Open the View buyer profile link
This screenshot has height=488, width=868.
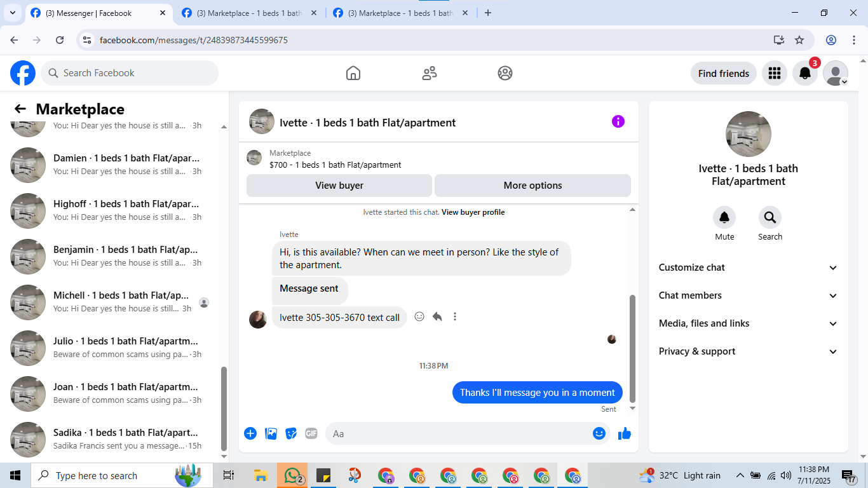point(473,212)
